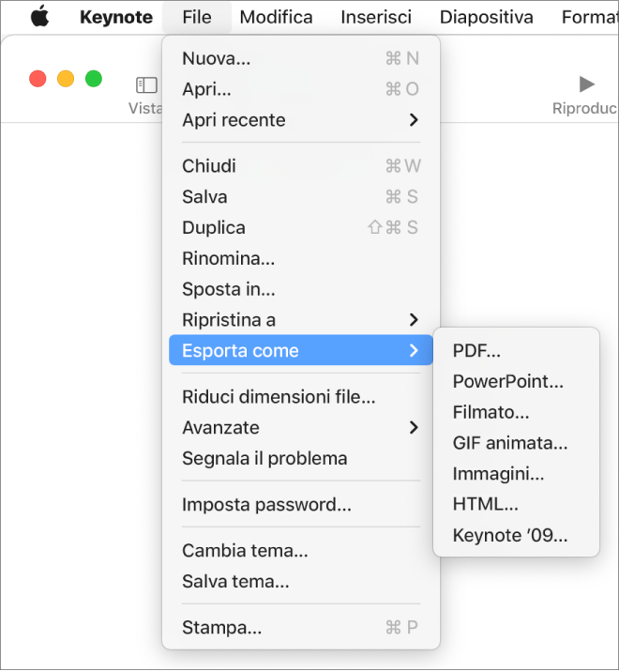This screenshot has width=619, height=672.
Task: Choose Riduci dimensioni file...
Action: (x=301, y=397)
